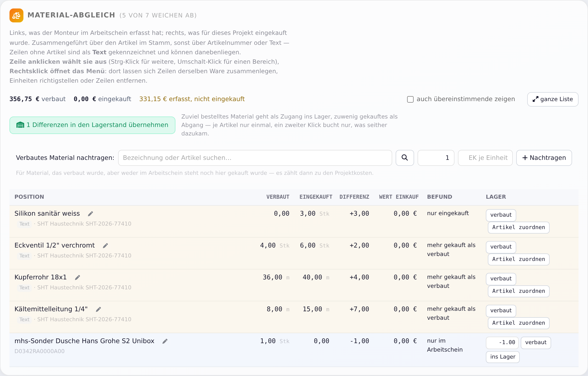Click the -1.00 stock quantity field
The width and height of the screenshot is (588, 376).
(502, 343)
